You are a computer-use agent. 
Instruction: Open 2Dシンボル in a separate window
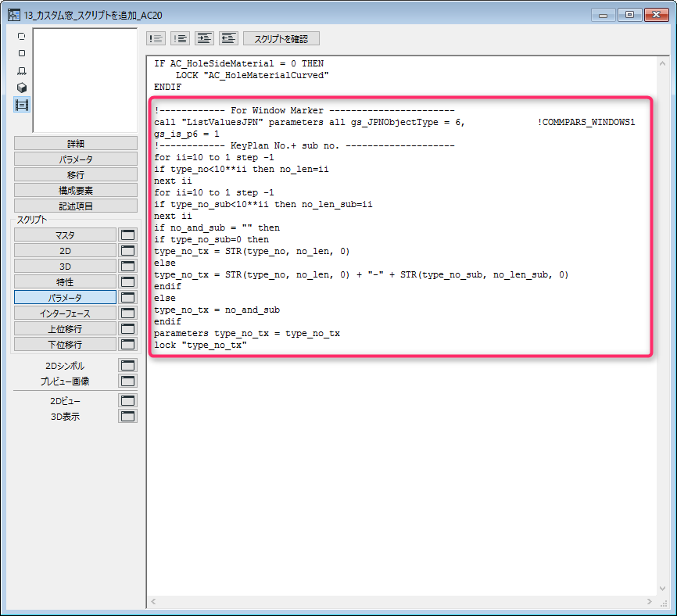[127, 365]
